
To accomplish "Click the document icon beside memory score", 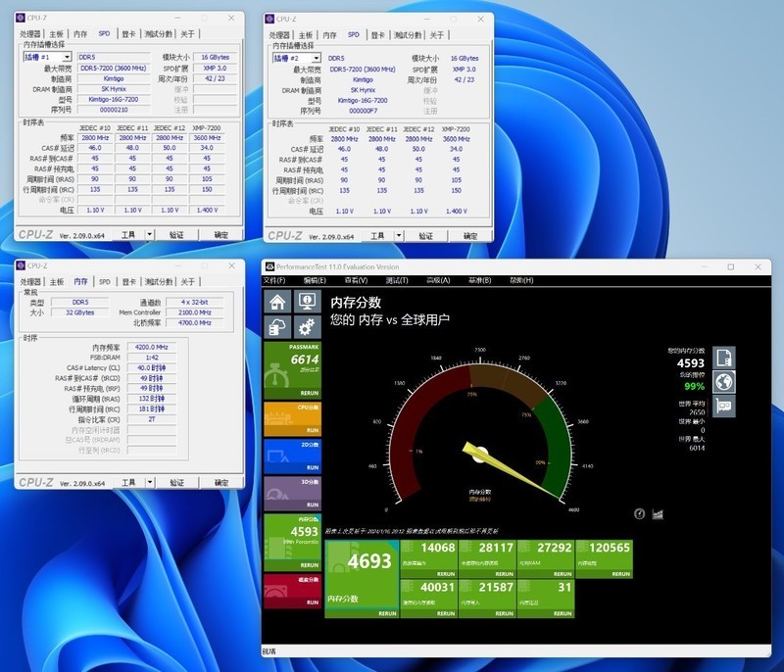I will click(x=724, y=358).
